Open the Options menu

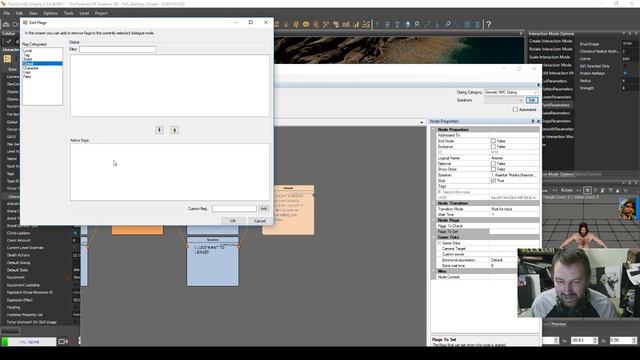[50, 13]
